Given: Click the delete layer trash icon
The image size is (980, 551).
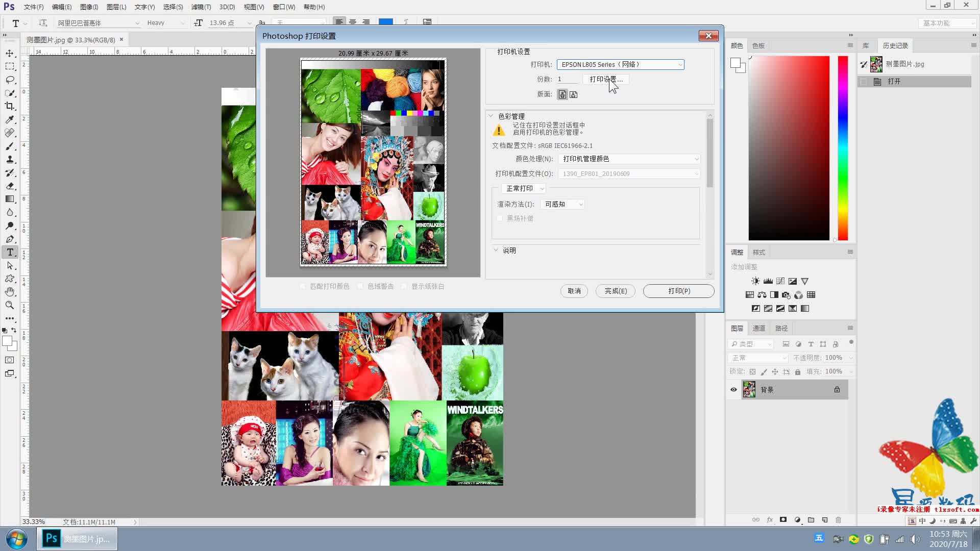Looking at the screenshot, I should coord(838,520).
